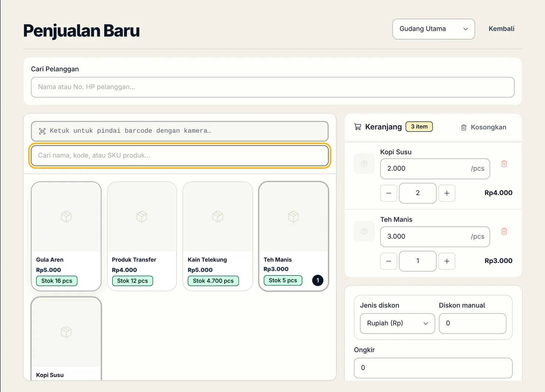Tap the barcode scan camera bar
This screenshot has width=545, height=392.
tap(180, 131)
